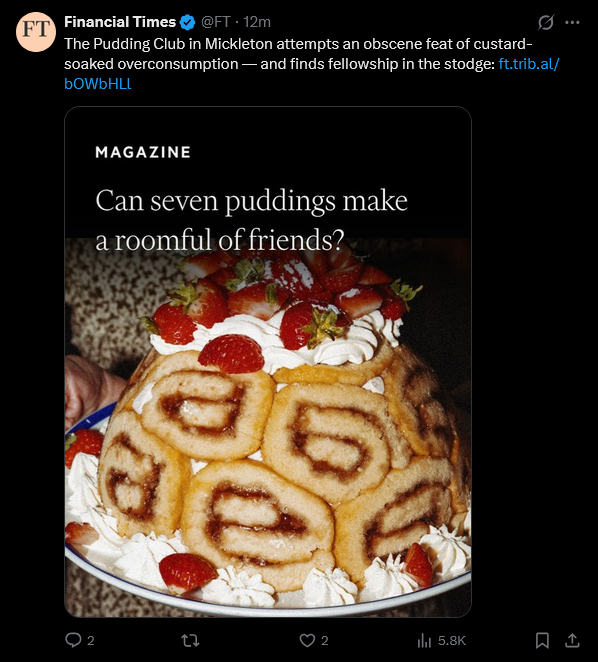The height and width of the screenshot is (662, 598).
Task: Visit the @FT handle
Action: (216, 22)
